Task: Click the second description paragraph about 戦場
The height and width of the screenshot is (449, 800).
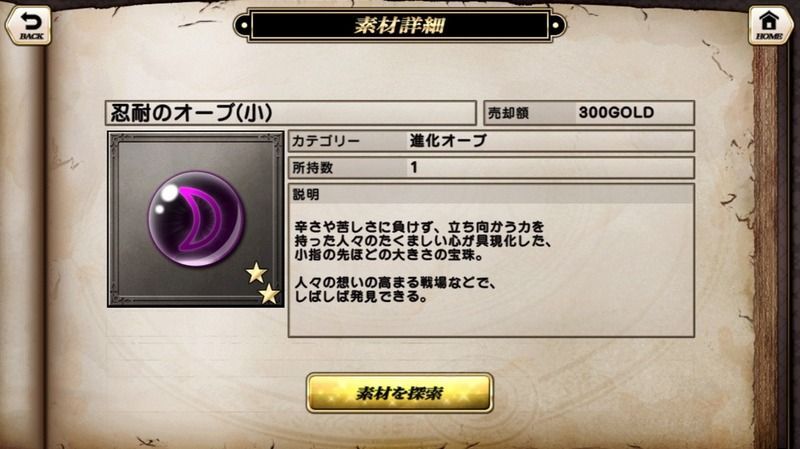Action: click(x=395, y=289)
